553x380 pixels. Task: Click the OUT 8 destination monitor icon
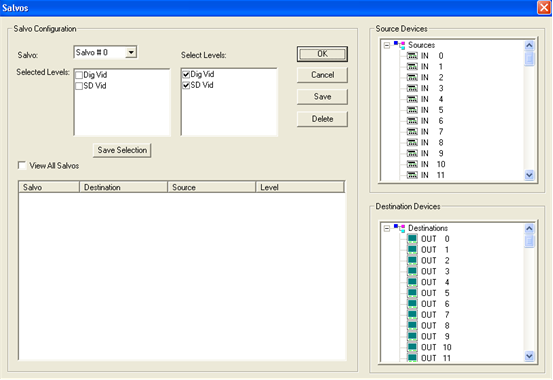[412, 326]
